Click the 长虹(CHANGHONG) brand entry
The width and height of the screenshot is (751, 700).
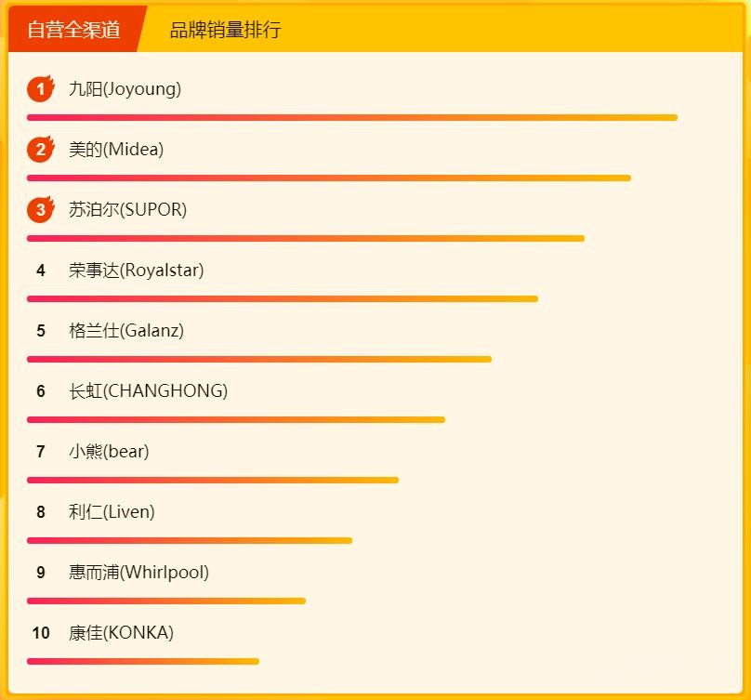tap(148, 391)
